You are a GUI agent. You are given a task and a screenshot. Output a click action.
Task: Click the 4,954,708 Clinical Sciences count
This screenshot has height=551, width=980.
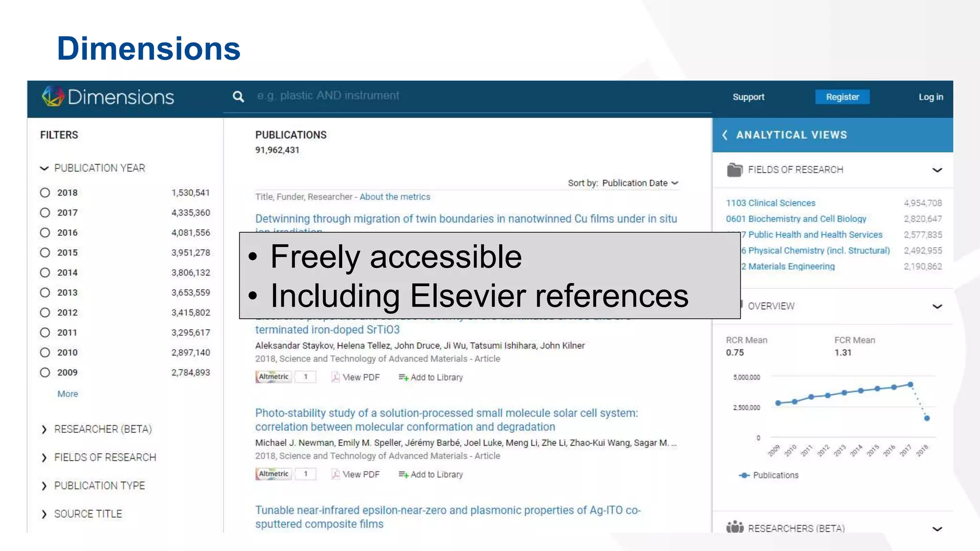pos(923,203)
